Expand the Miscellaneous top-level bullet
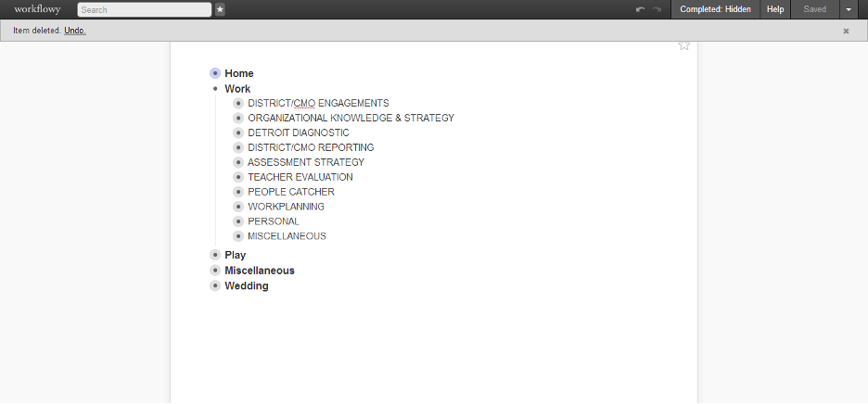868x404 pixels. 215,271
